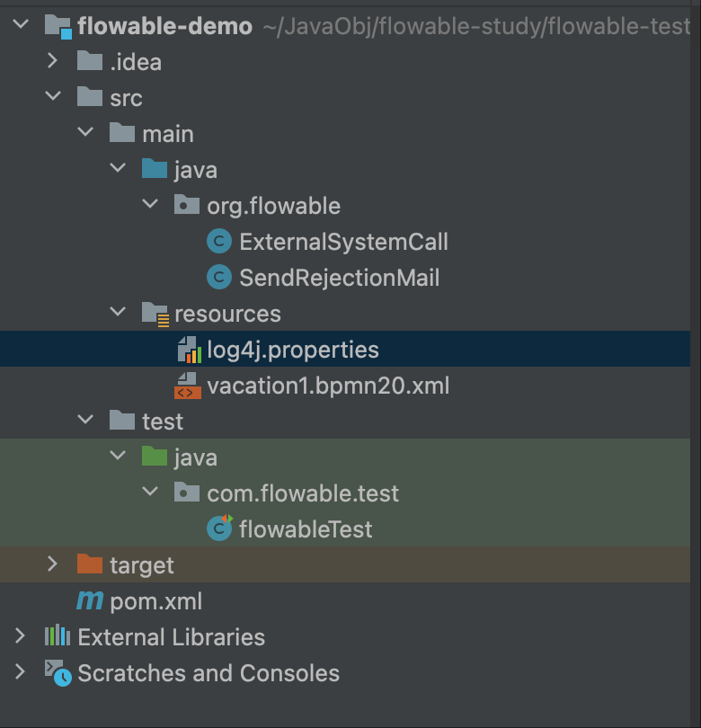The height and width of the screenshot is (728, 701).
Task: Click the Scratches and Consoles icon
Action: coord(56,672)
